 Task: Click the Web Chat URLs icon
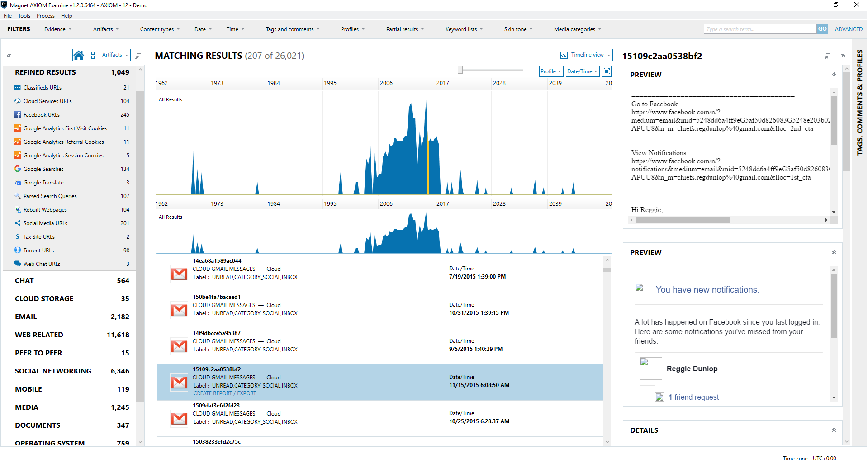18,264
